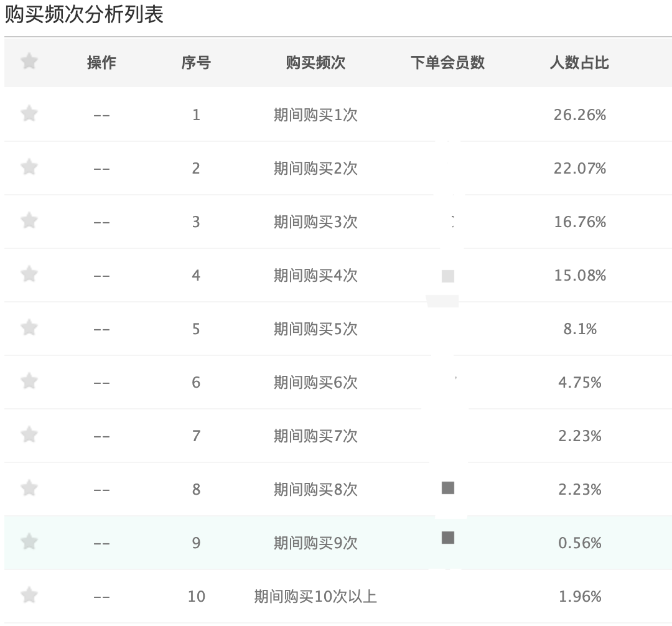Select the 期间购买2次 cell
The height and width of the screenshot is (626, 672).
click(x=315, y=169)
